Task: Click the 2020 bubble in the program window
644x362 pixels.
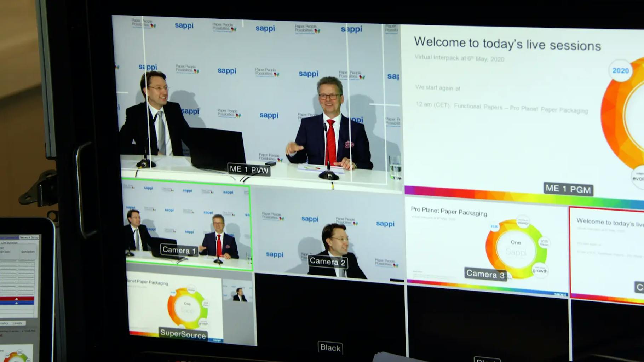Action: point(620,70)
